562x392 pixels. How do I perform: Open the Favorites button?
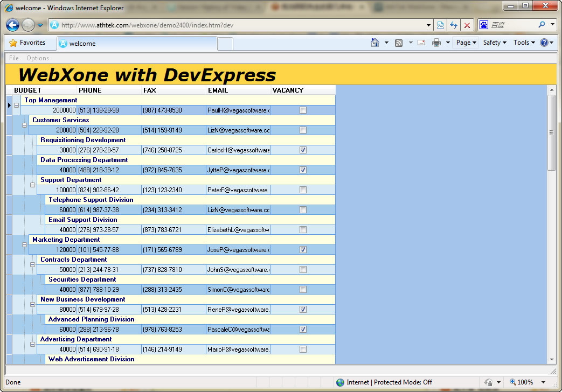[x=27, y=43]
